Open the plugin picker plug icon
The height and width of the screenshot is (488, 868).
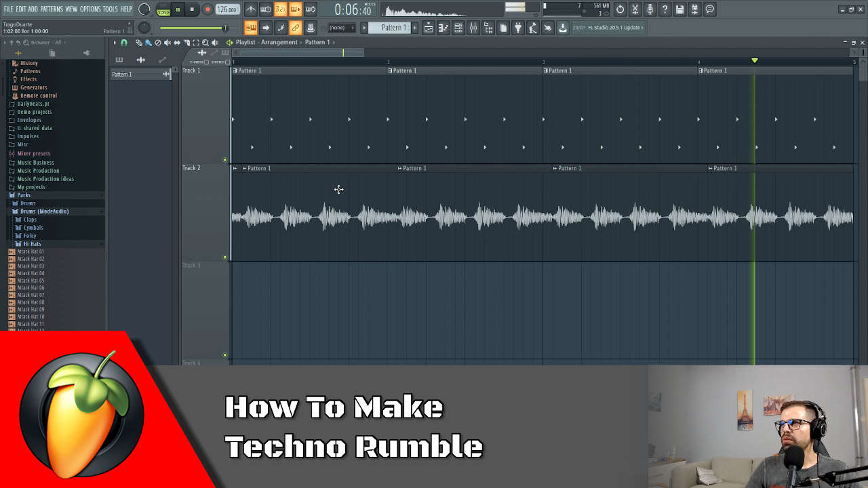tap(518, 28)
